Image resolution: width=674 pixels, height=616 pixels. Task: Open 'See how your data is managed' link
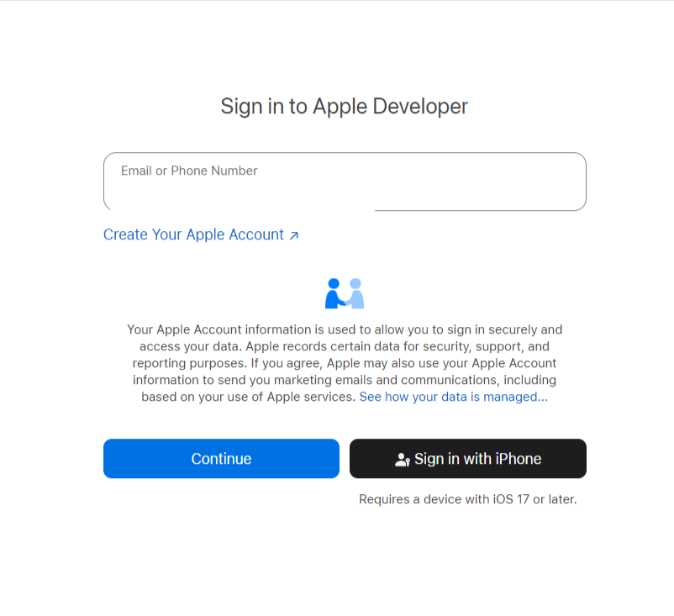(454, 397)
